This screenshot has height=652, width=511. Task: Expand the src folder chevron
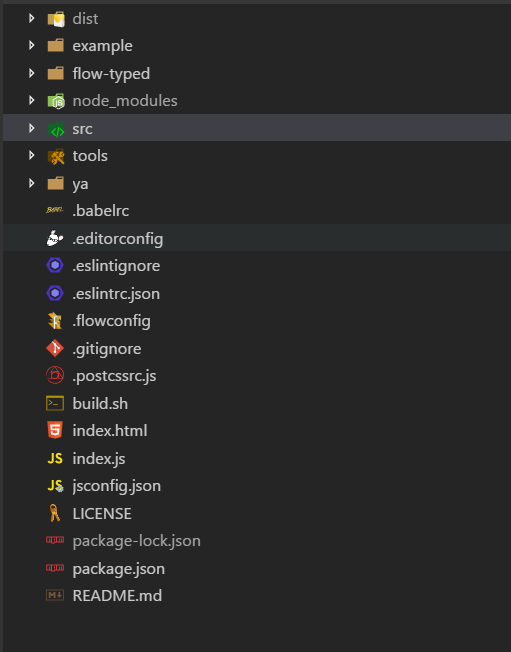(32, 128)
